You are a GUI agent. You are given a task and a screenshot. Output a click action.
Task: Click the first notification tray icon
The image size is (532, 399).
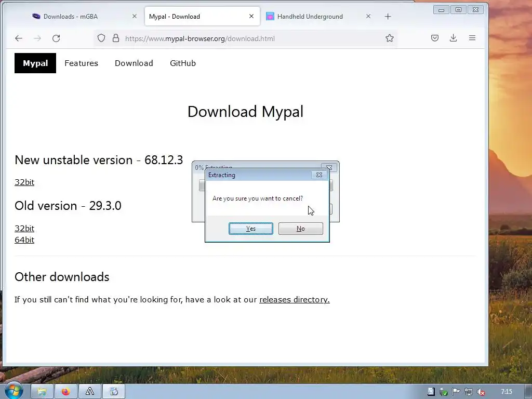tap(431, 392)
